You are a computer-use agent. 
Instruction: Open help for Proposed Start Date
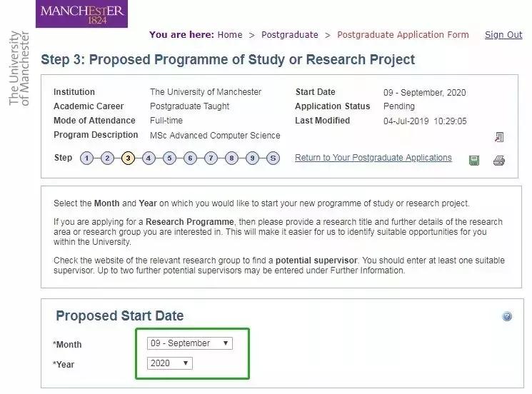point(507,316)
